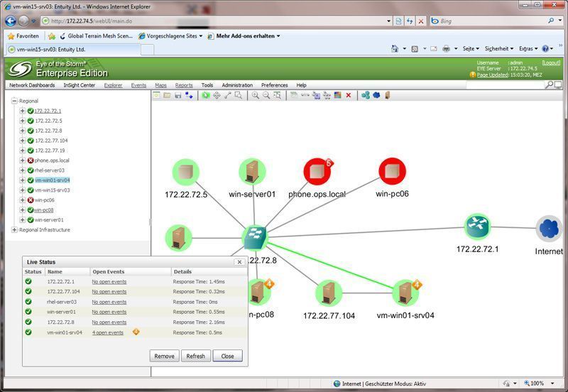Screen dimensions: 568x392
Task: Select the pan move arrows tool
Action: click(x=217, y=95)
